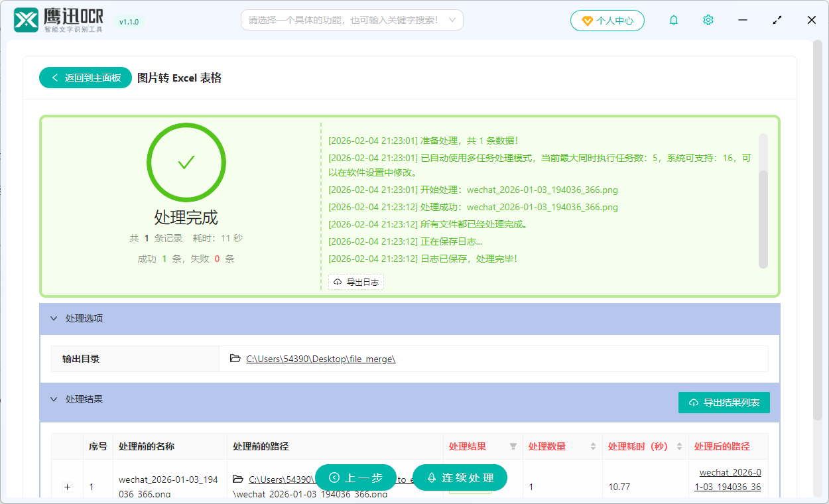Image resolution: width=829 pixels, height=504 pixels.
Task: Collapse the 处理选项 section
Action: 54,318
